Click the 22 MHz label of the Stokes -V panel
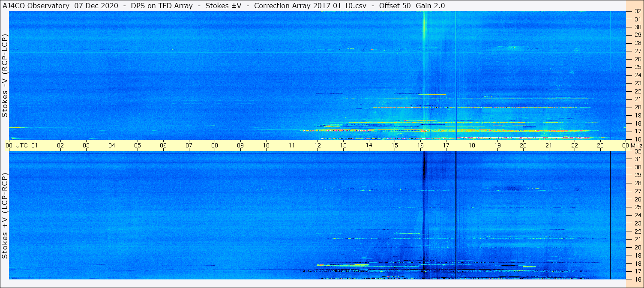Screen dimensions: 644x288 [x=637, y=91]
